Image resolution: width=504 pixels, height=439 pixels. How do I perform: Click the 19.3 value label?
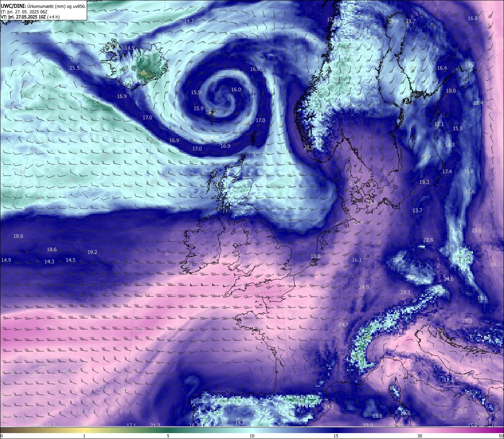(x=424, y=182)
